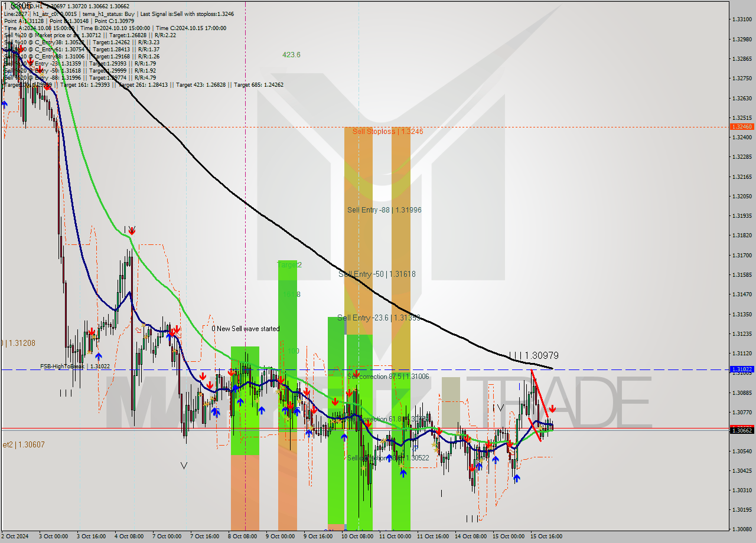Click the green 'Target2' chart label
Screen dimensions: 756x543
coord(289,265)
